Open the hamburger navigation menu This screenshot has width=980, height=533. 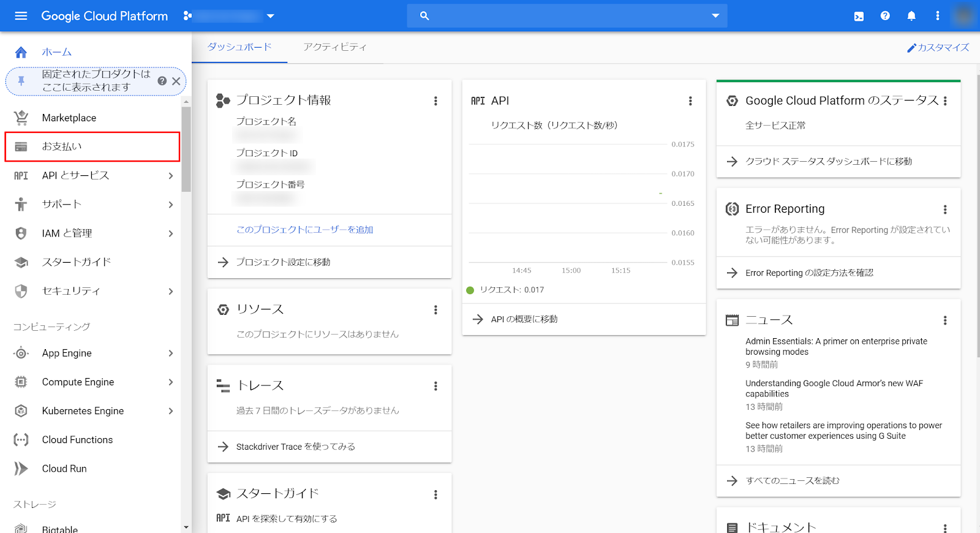click(21, 16)
